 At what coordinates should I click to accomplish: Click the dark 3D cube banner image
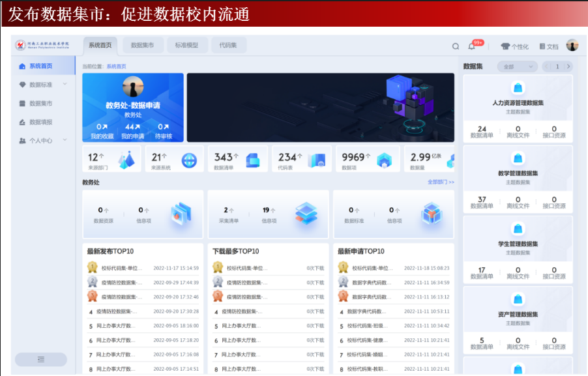click(x=320, y=108)
